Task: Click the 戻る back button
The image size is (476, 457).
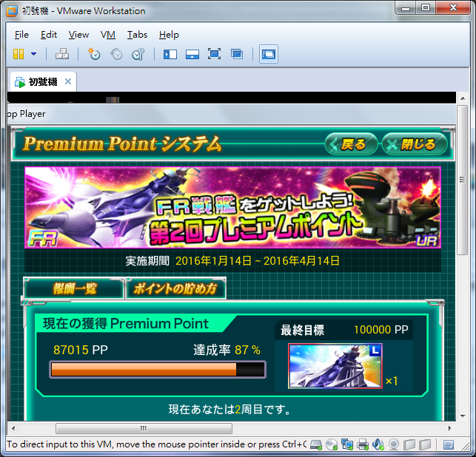Action: (x=351, y=144)
